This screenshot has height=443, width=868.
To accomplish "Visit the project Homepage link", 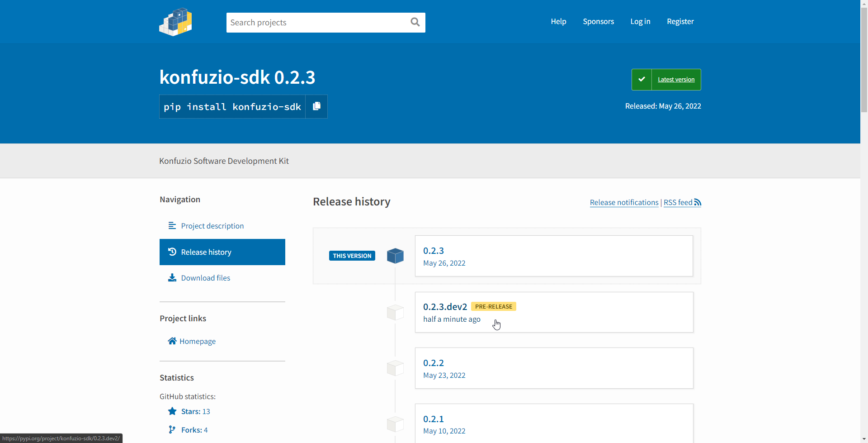I will tap(197, 341).
